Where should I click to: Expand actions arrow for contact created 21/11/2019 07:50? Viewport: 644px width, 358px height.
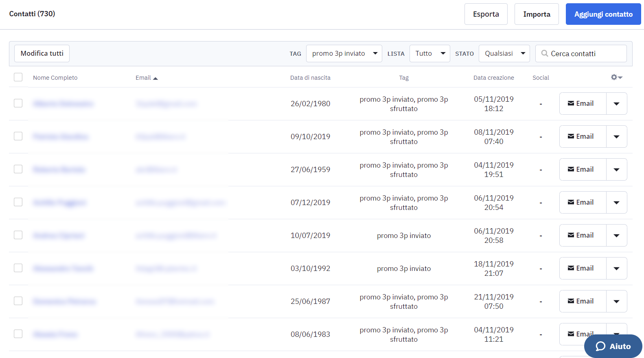click(617, 301)
